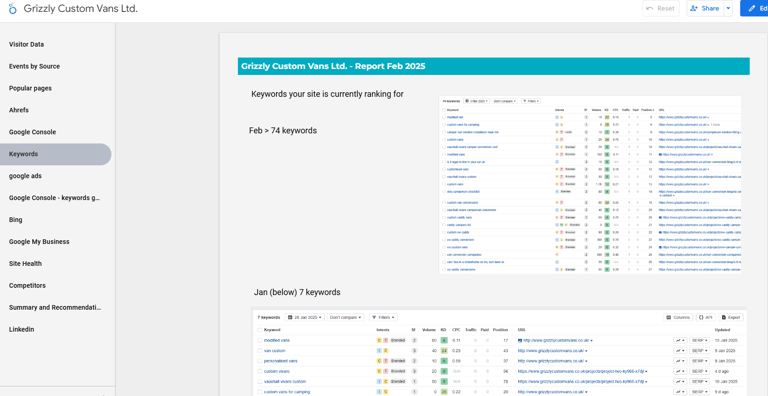Tick custom vans for camping checkbox in 74 keywords table
This screenshot has height=396, width=768.
(x=444, y=124)
